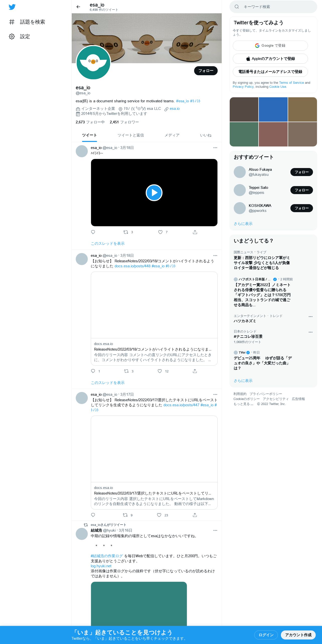Open log.hyuki.net link
This screenshot has width=322, height=644.
(101, 566)
